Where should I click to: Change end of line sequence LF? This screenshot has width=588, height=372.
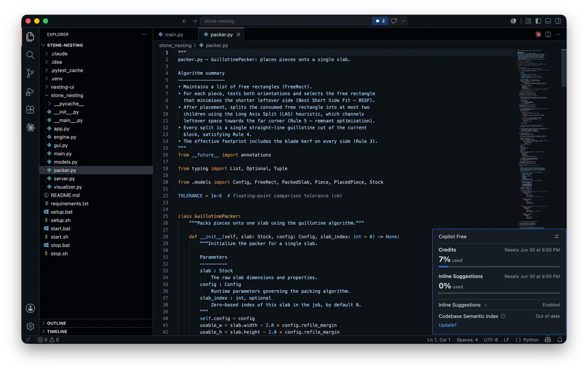507,340
